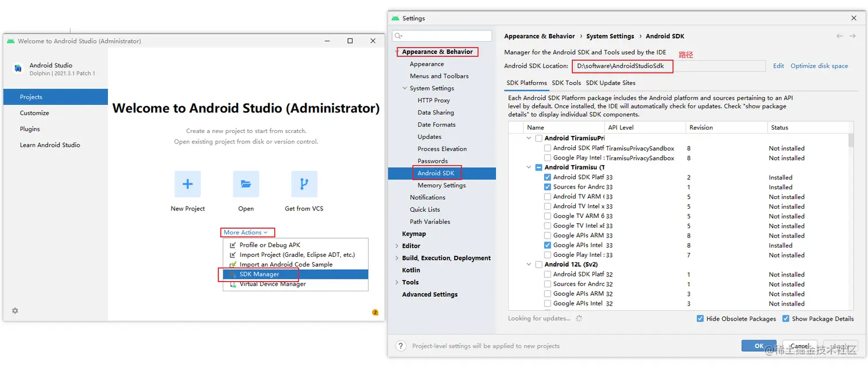Click the search icon in settings search box
The width and height of the screenshot is (868, 367).
coord(397,36)
